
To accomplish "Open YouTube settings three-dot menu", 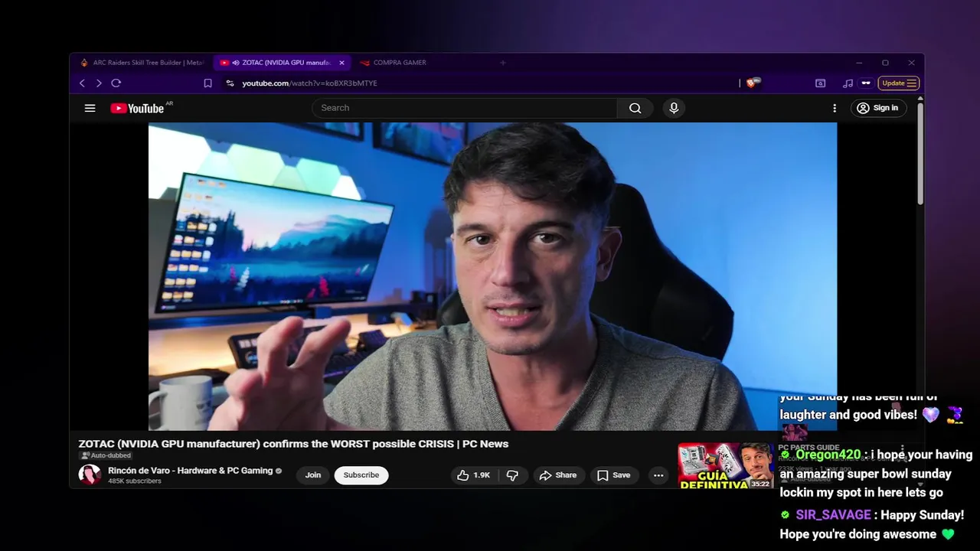I will 835,108.
